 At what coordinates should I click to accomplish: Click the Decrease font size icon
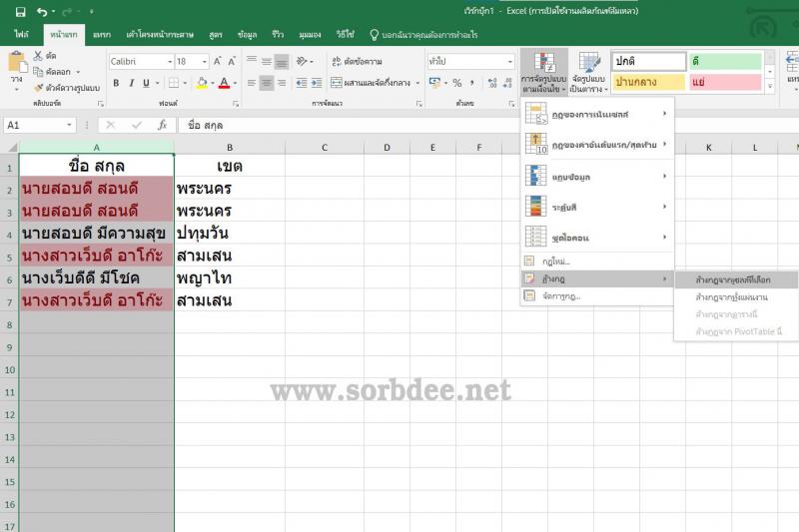[232, 61]
